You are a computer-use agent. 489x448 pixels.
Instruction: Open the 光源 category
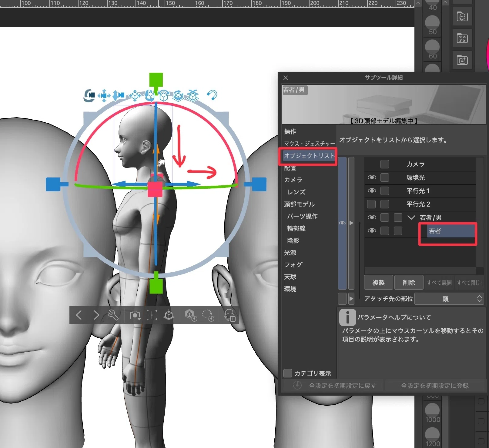pos(290,253)
